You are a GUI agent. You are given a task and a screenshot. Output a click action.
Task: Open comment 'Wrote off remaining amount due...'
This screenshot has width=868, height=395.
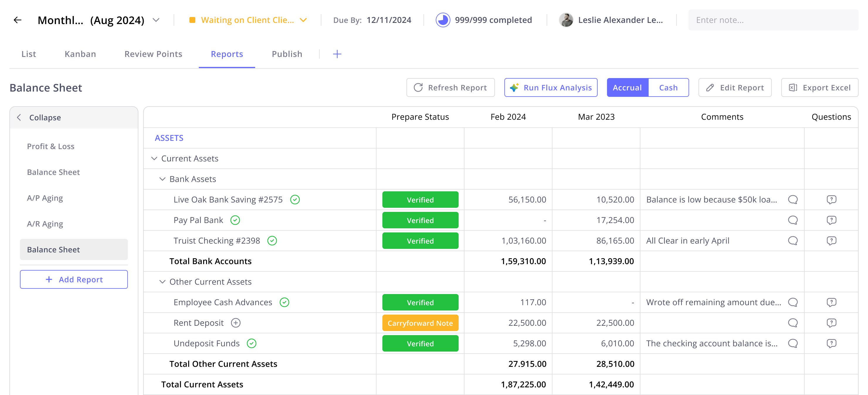point(713,302)
